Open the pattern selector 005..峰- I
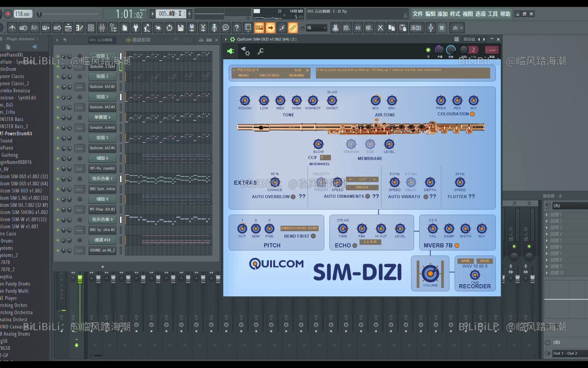Image resolution: width=588 pixels, height=368 pixels. 170,14
